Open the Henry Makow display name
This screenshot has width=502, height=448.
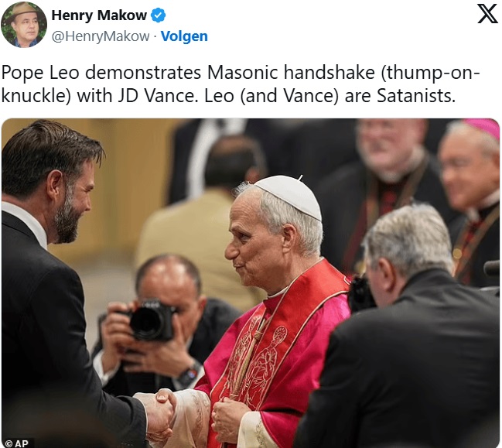(x=99, y=15)
